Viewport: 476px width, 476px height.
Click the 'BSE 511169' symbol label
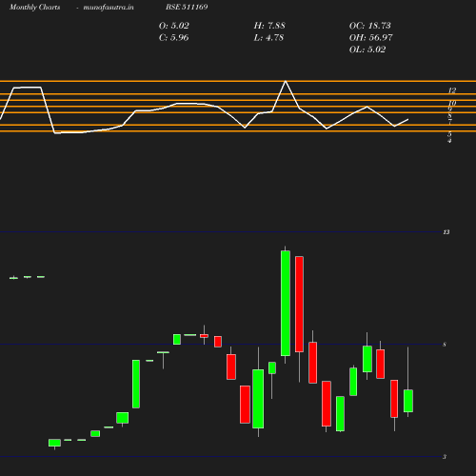[x=187, y=7]
